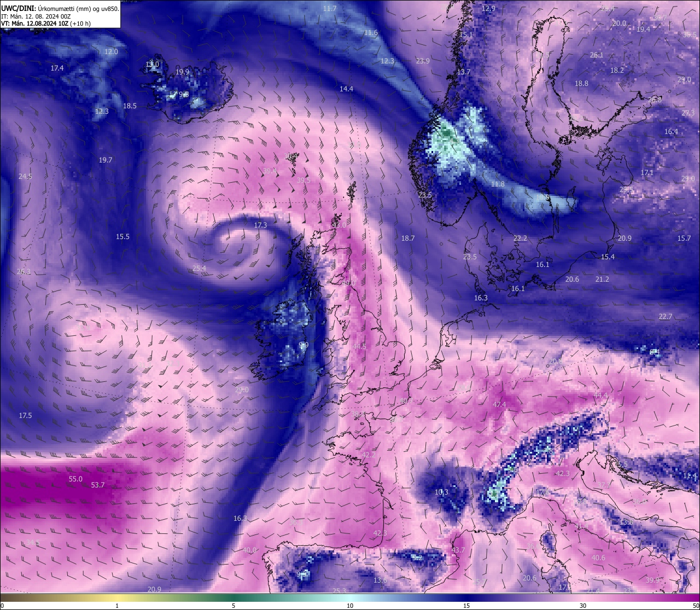Click the 23.9 value label
The height and width of the screenshot is (610, 700).
pos(423,61)
